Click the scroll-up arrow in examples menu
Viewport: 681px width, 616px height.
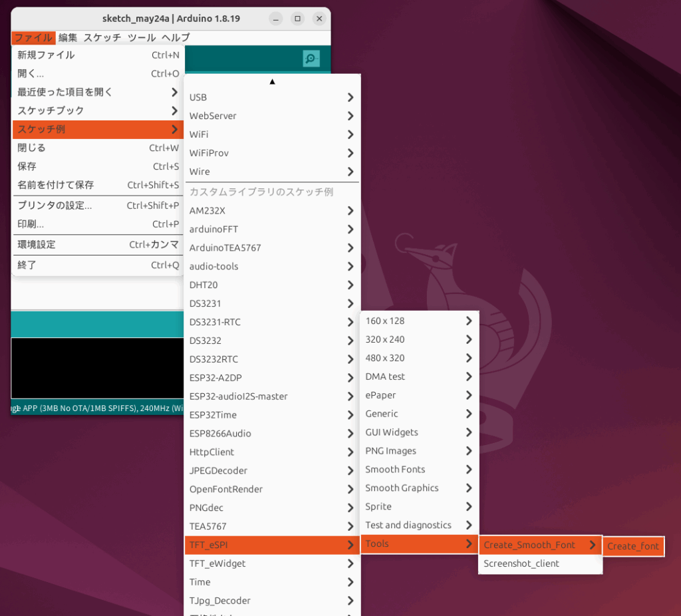[272, 82]
